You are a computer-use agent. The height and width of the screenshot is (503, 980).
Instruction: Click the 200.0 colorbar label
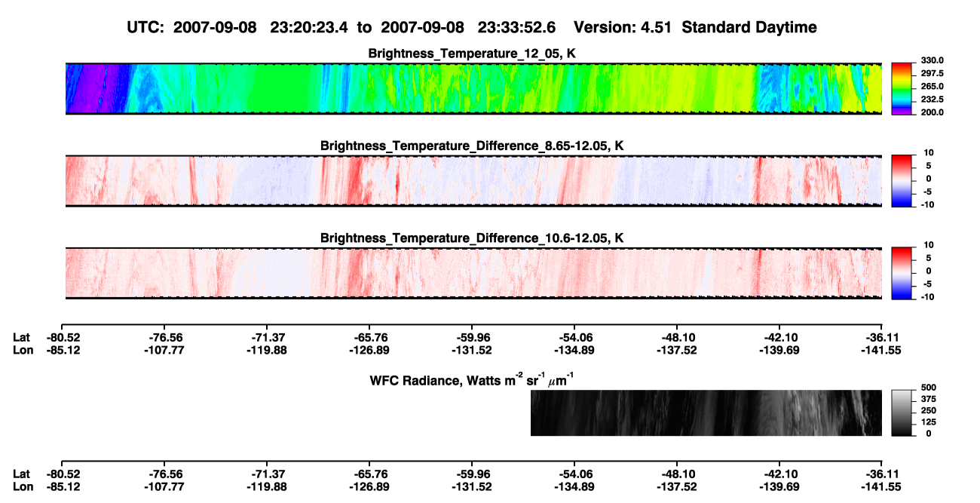(x=930, y=112)
